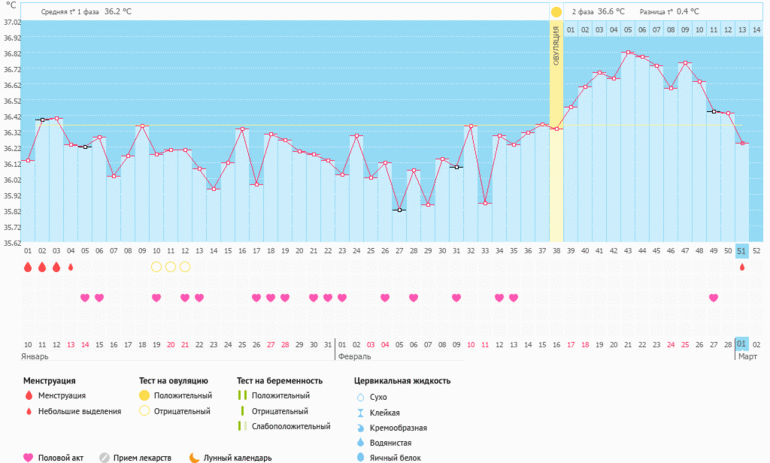Click the lowest temperature point on day 27

pos(399,210)
